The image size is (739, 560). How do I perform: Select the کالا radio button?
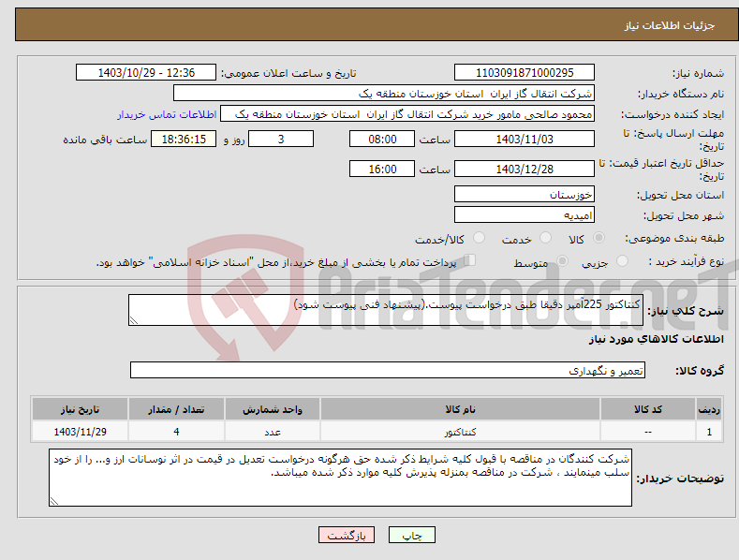click(599, 238)
